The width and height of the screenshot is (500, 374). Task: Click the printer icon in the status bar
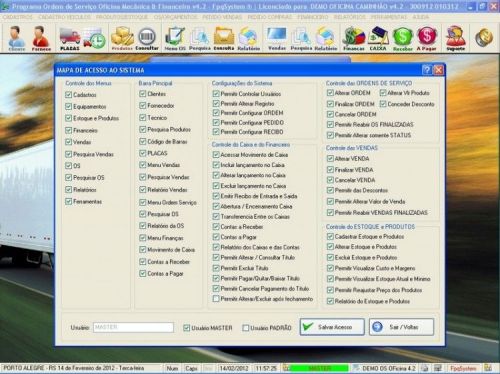point(425,368)
